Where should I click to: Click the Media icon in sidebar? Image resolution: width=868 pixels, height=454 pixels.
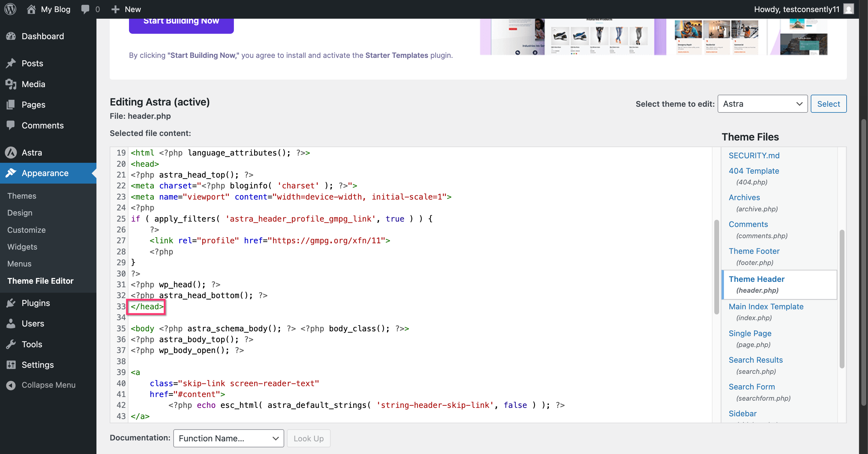[x=11, y=84]
